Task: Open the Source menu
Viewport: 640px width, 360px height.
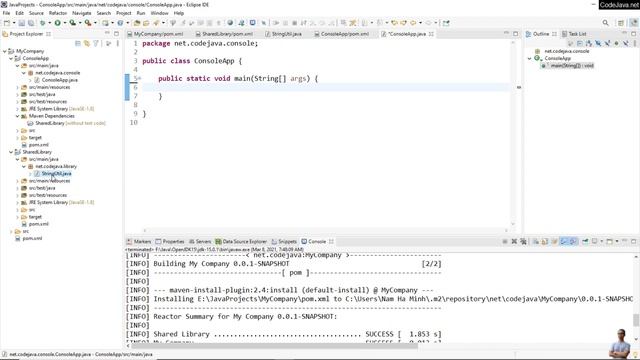Action: click(x=36, y=13)
